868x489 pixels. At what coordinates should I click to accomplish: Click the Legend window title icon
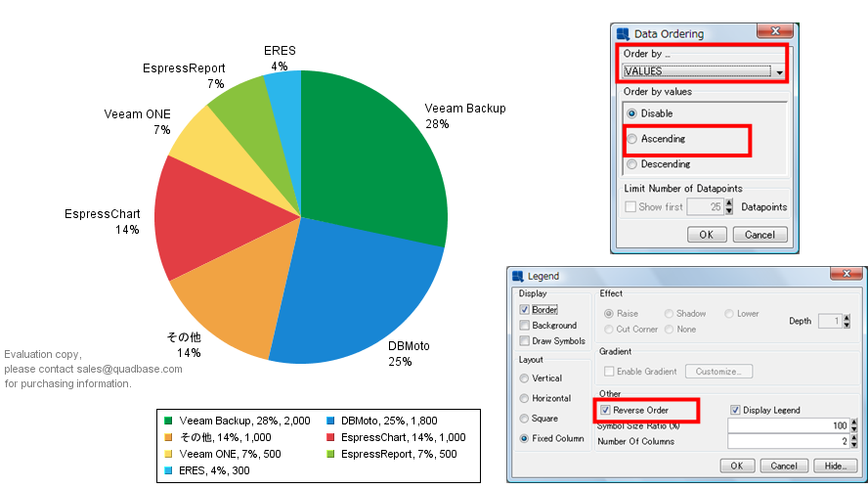518,276
